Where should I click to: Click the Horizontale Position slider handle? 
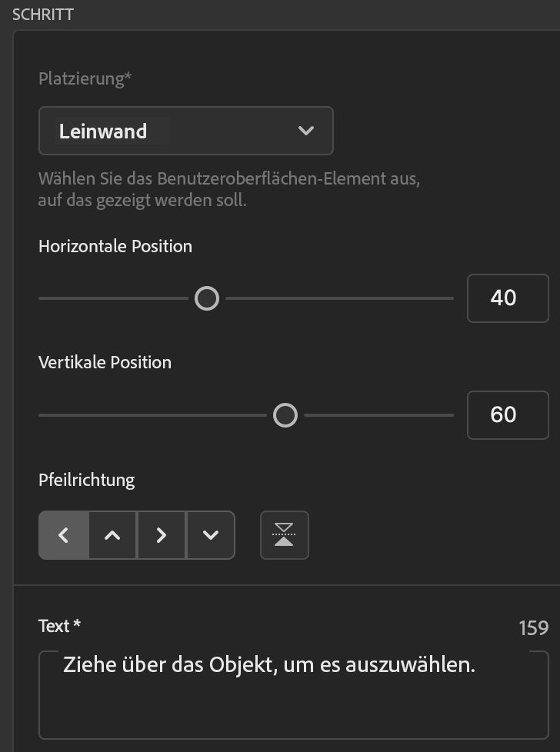pyautogui.click(x=207, y=298)
